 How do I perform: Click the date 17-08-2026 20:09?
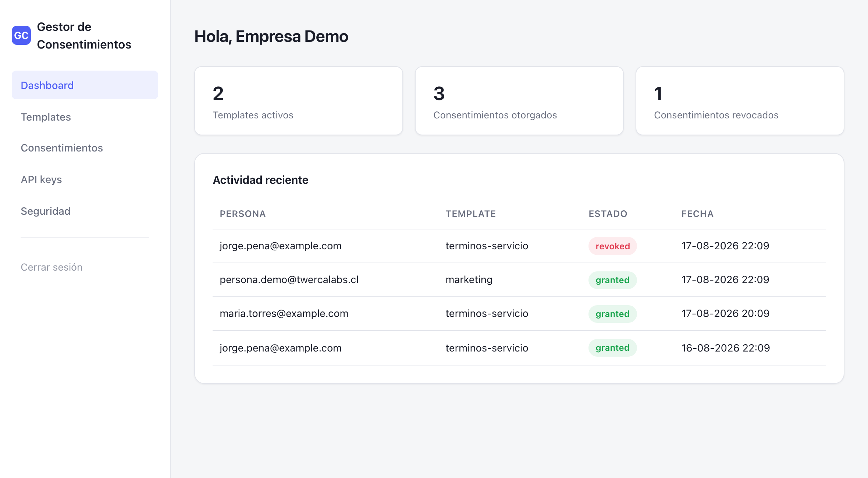(x=725, y=313)
